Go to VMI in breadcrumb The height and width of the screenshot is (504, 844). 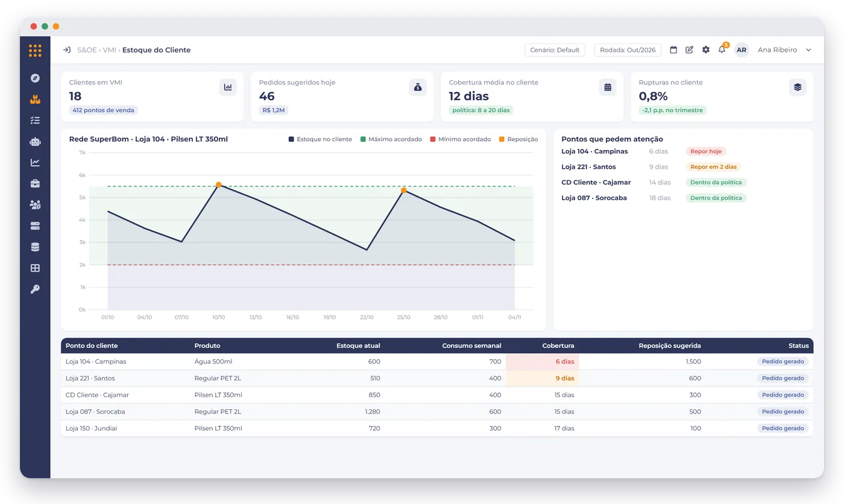(x=109, y=50)
